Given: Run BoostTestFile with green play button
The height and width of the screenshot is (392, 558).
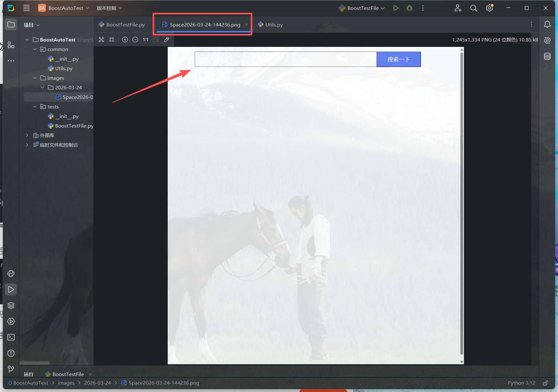Looking at the screenshot, I should (396, 8).
